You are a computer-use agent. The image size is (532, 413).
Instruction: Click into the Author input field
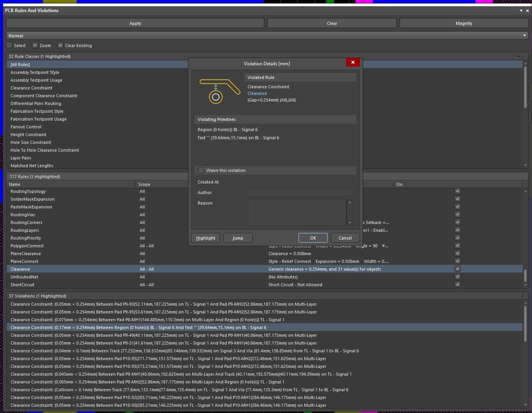click(x=300, y=192)
